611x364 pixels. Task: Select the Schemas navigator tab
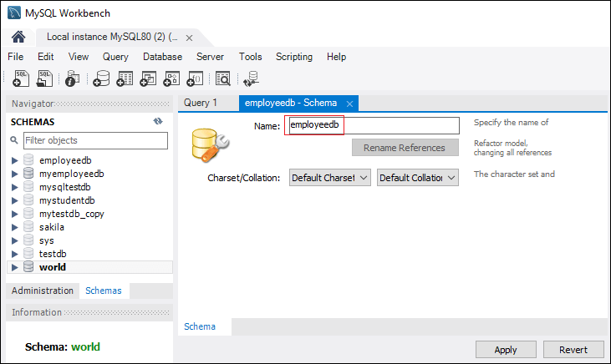tap(104, 291)
